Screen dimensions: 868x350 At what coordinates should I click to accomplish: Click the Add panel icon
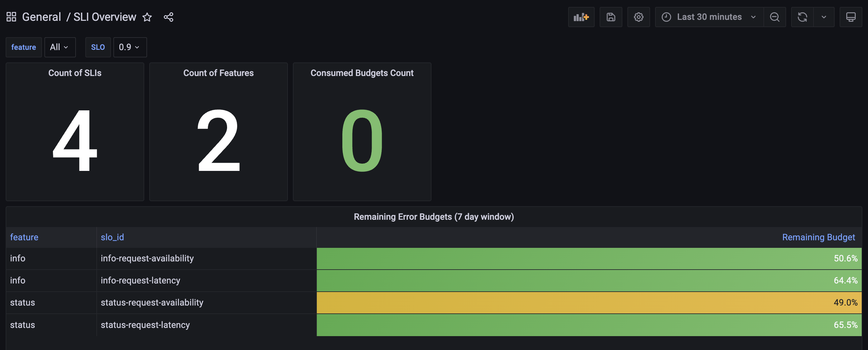[581, 17]
